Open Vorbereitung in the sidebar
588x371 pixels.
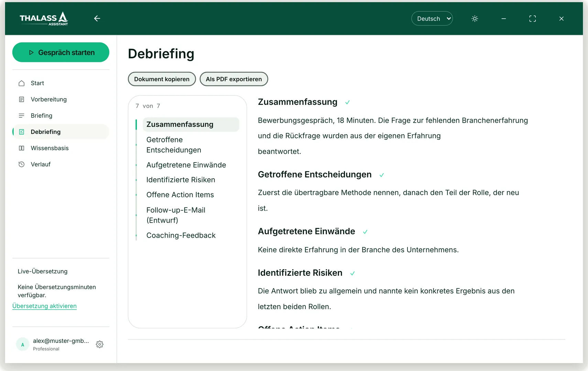pos(61,99)
